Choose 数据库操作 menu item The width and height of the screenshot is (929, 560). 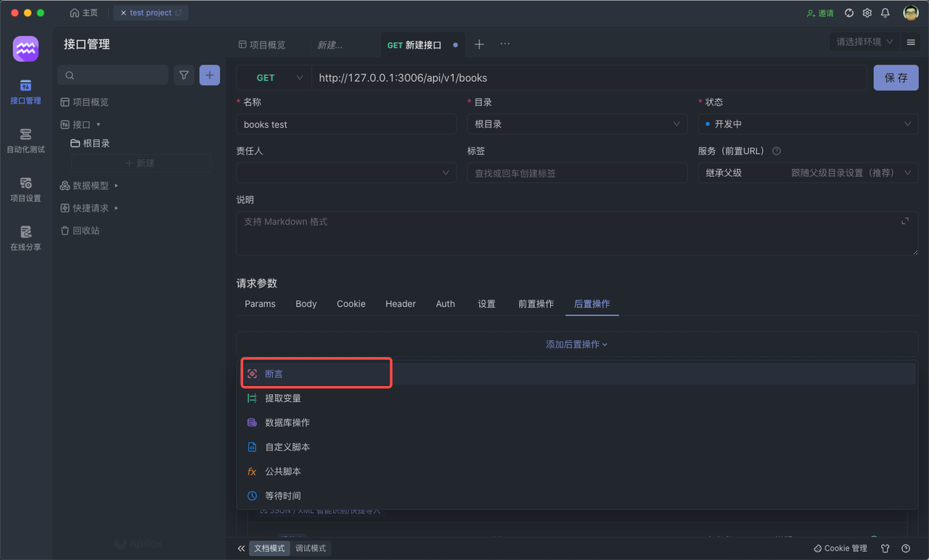click(x=577, y=422)
